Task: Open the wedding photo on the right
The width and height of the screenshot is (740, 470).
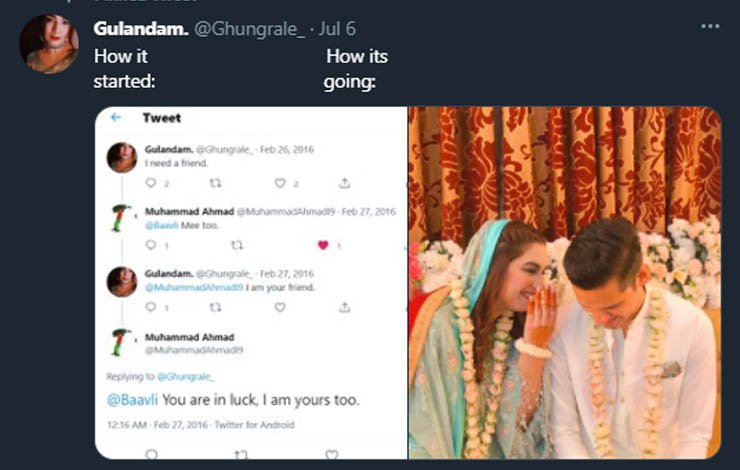Action: point(564,282)
